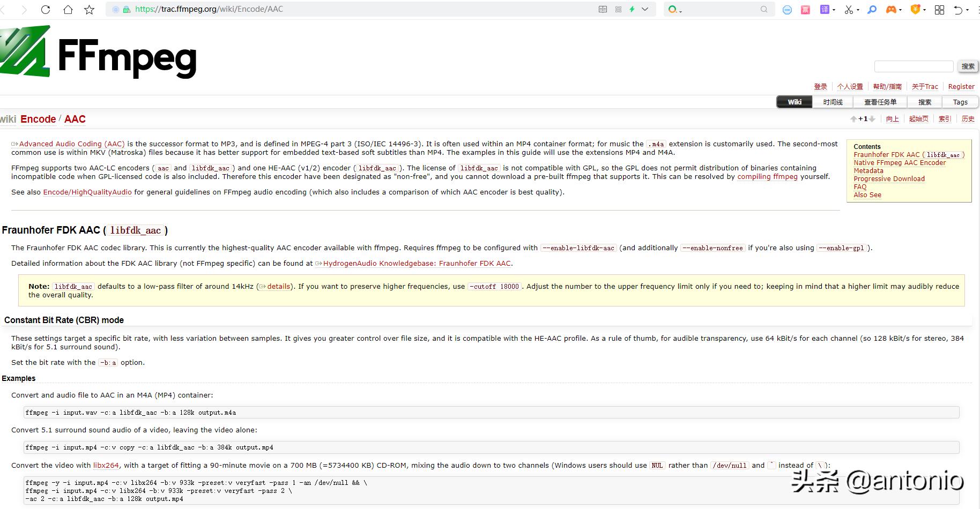Click the scissors screenshot tool icon
This screenshot has width=980, height=509.
click(x=848, y=10)
